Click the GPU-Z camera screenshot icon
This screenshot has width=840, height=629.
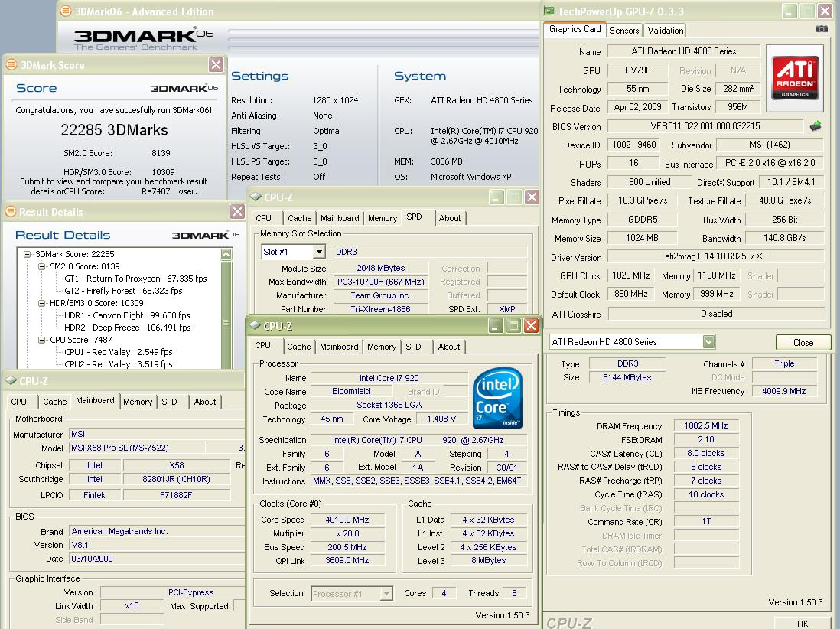(821, 29)
